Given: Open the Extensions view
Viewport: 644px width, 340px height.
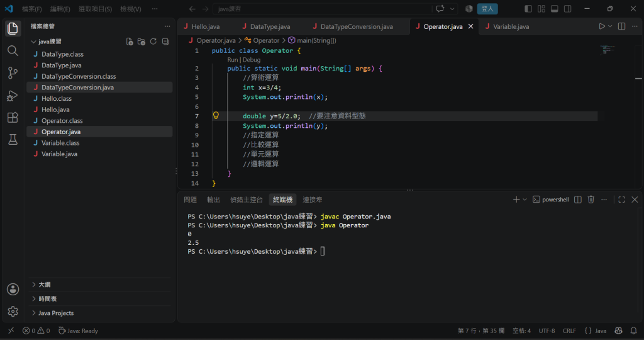Looking at the screenshot, I should 13,118.
